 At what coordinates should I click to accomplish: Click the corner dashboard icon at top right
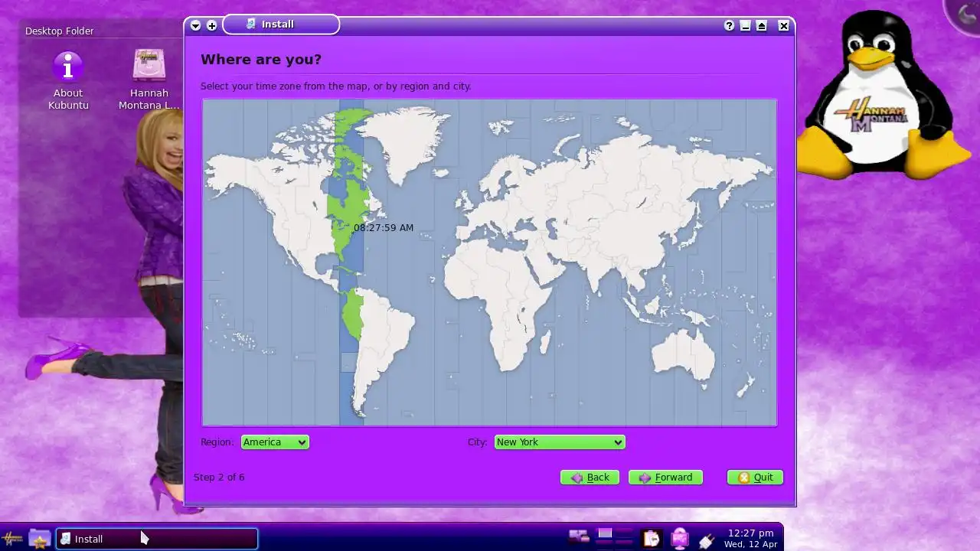966,15
